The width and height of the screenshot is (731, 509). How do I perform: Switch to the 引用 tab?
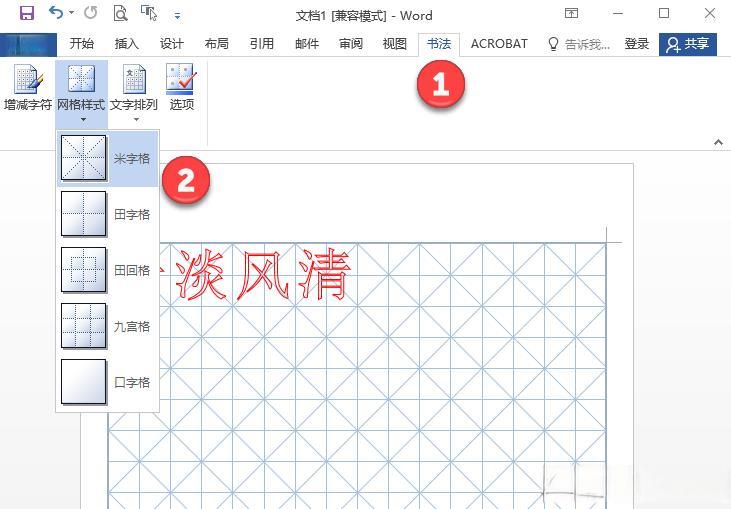[x=262, y=44]
